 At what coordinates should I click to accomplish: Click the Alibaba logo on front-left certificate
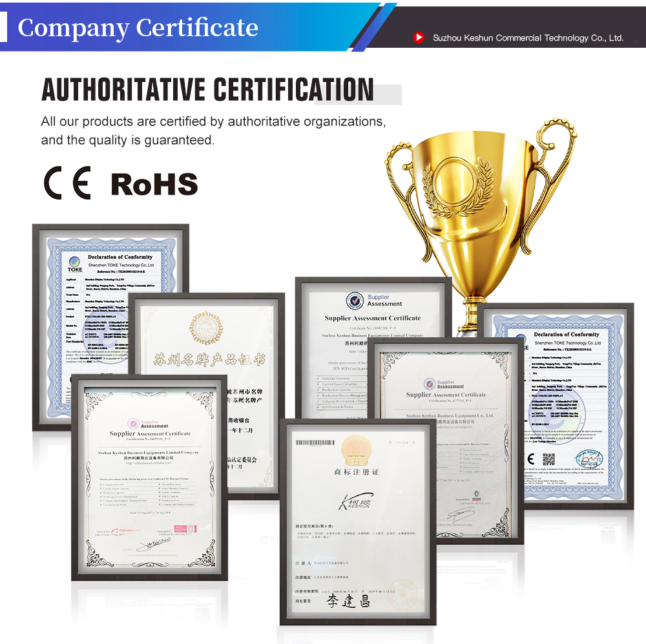(x=126, y=531)
